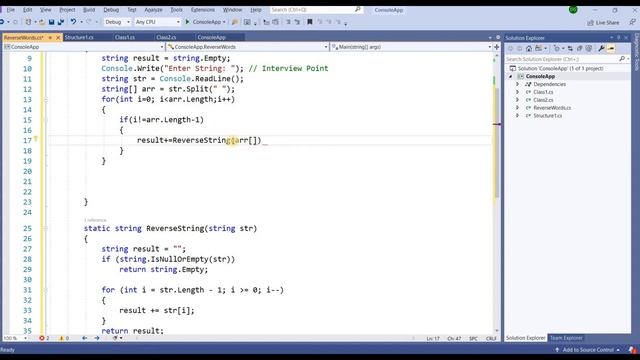Open the Build menu

click(x=89, y=10)
